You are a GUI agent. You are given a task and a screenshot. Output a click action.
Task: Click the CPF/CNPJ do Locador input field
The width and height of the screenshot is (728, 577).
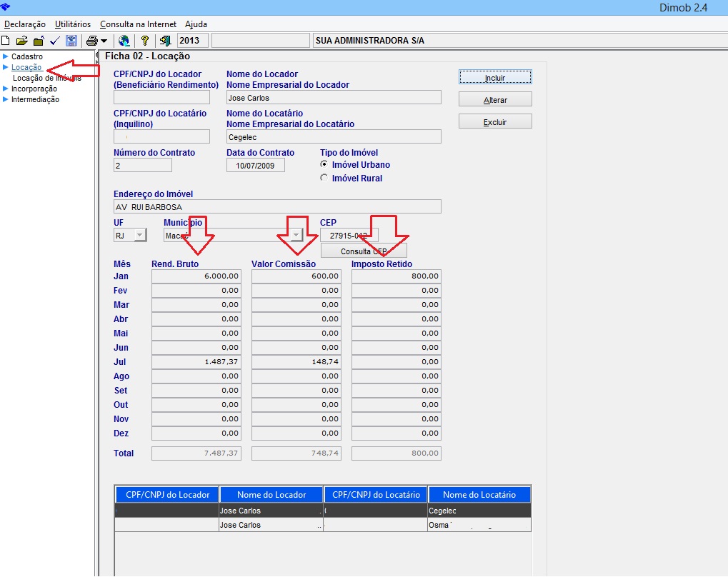[x=161, y=98]
